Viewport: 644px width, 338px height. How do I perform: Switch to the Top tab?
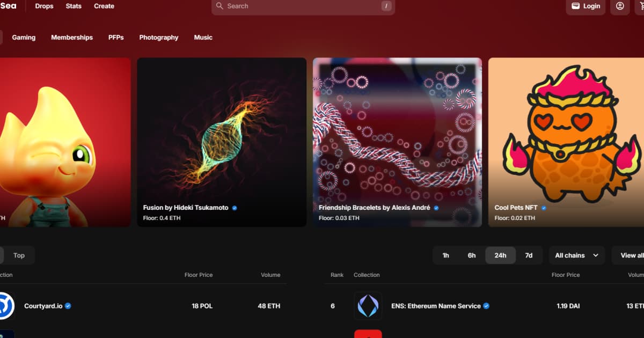(x=19, y=255)
